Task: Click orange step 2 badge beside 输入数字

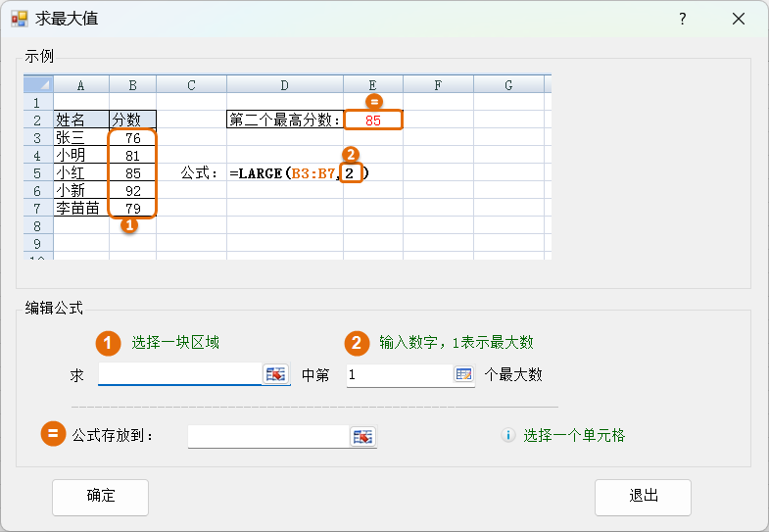Action: (x=356, y=343)
